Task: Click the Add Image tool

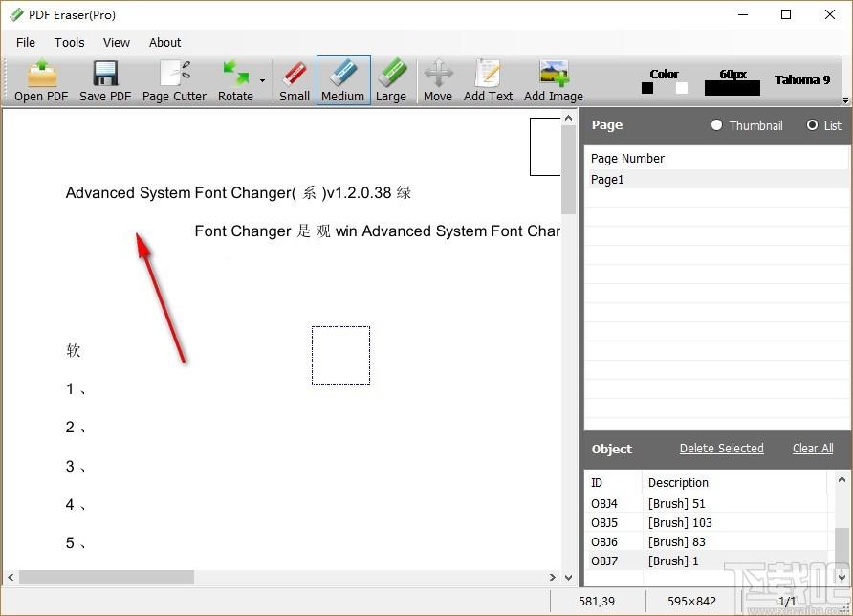Action: [554, 80]
